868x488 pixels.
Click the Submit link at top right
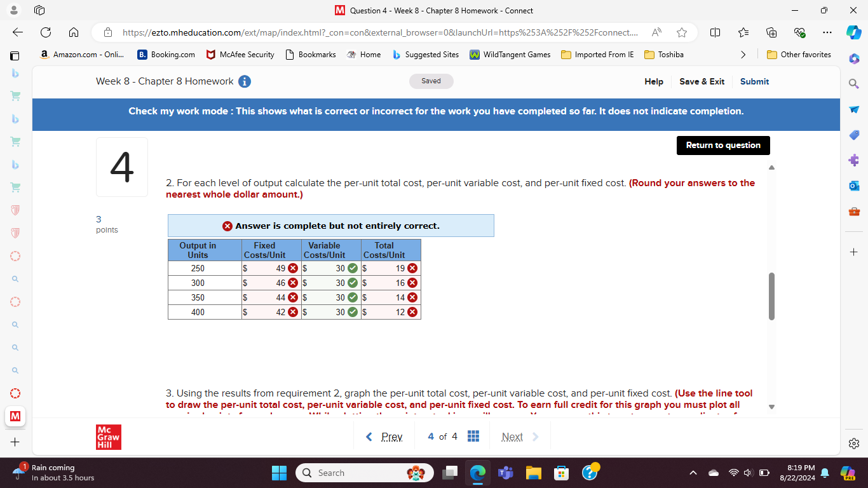point(754,81)
